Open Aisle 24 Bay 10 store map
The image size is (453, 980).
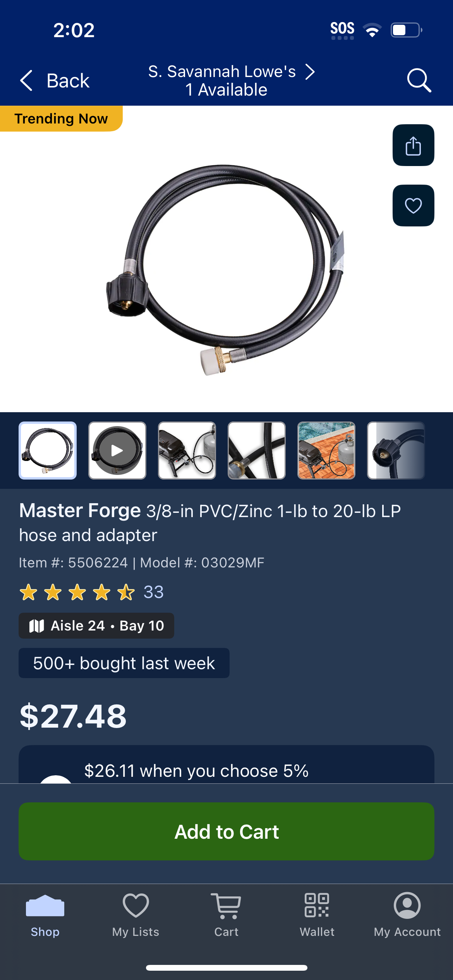96,625
